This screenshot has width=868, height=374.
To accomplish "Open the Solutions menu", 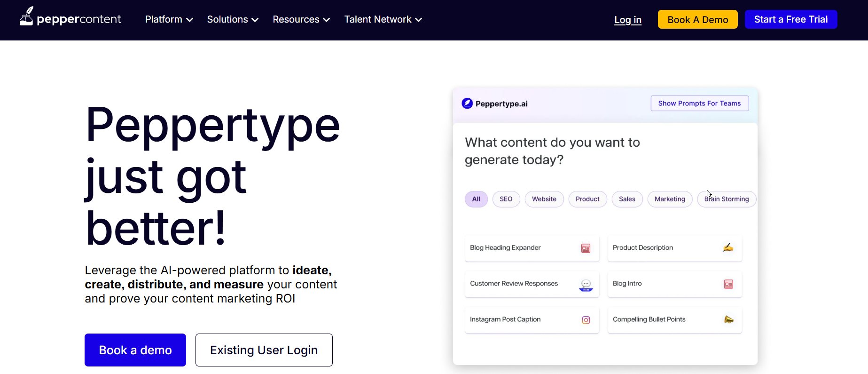I will tap(233, 19).
